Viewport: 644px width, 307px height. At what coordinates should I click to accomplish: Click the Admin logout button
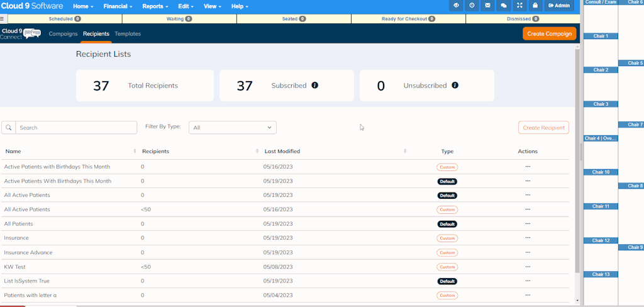(559, 6)
